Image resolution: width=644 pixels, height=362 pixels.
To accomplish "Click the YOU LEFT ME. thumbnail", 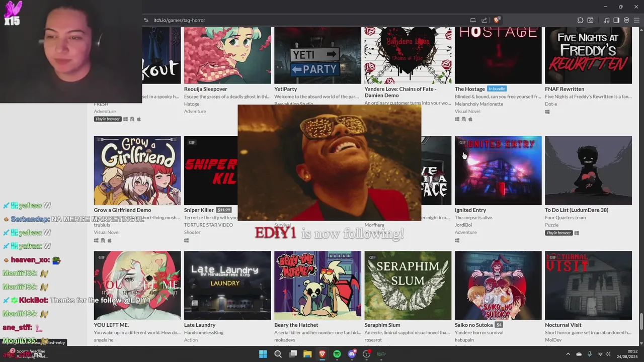I will (137, 286).
